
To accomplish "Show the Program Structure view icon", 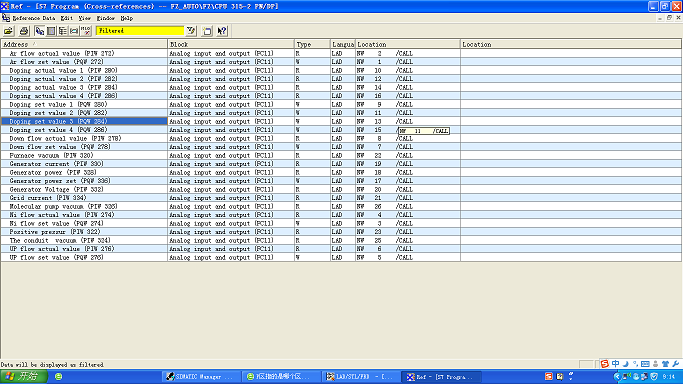I will click(x=63, y=31).
